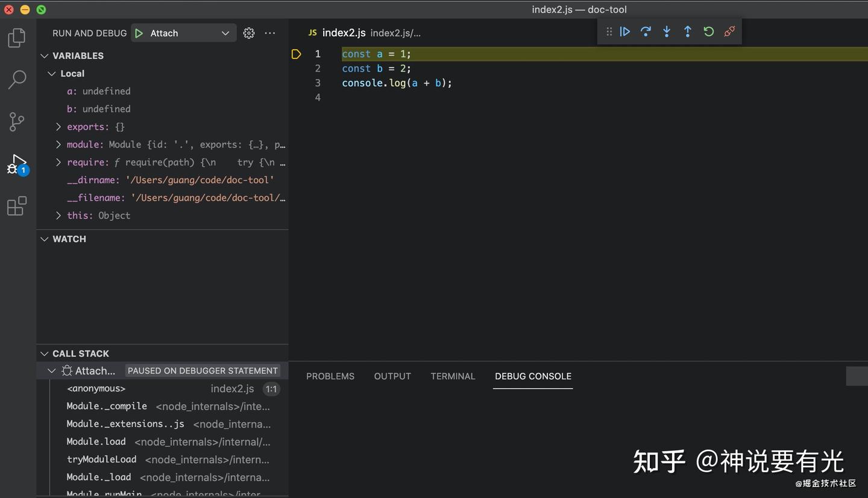Select the Step Over debug control
The image size is (868, 498).
(646, 31)
